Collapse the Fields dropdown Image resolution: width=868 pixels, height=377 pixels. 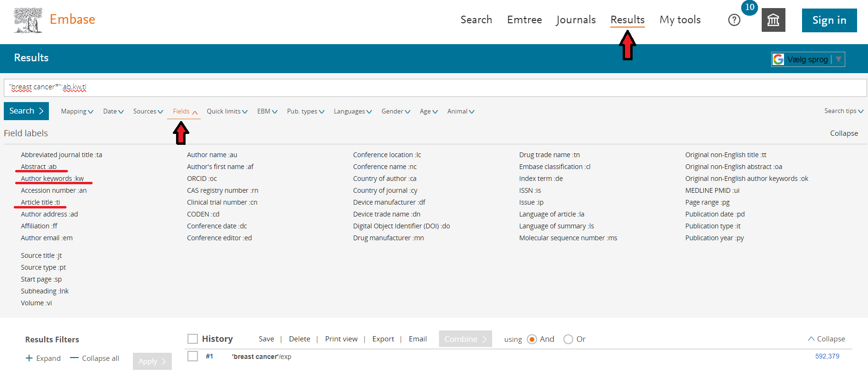click(x=185, y=111)
